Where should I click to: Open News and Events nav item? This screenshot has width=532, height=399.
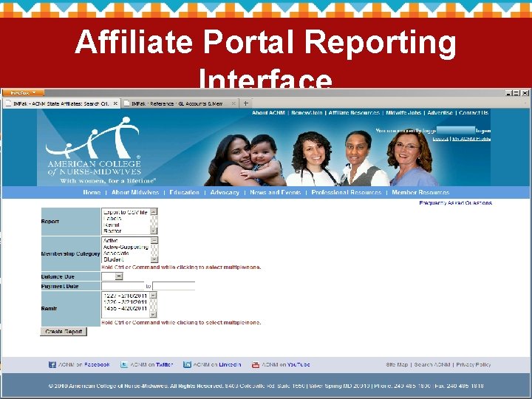[275, 192]
